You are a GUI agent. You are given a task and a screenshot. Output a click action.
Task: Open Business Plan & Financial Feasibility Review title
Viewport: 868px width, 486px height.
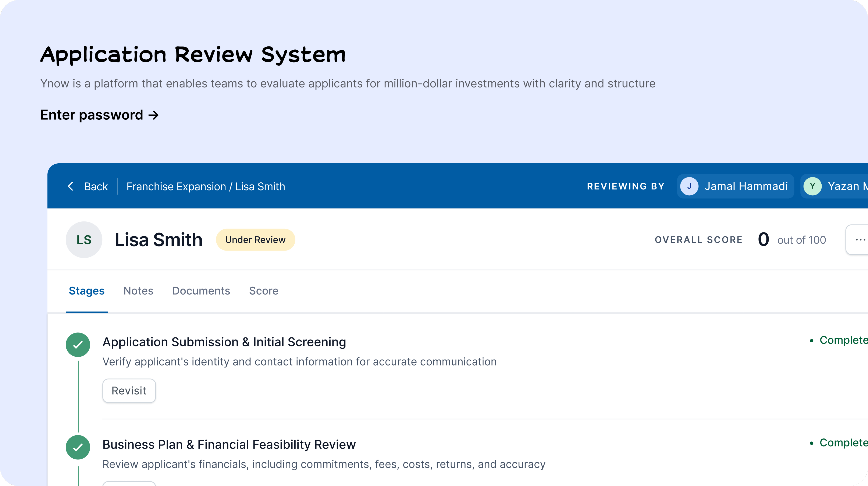229,444
